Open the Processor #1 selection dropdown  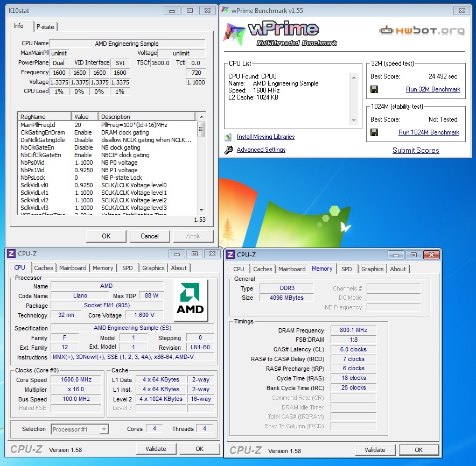104,429
